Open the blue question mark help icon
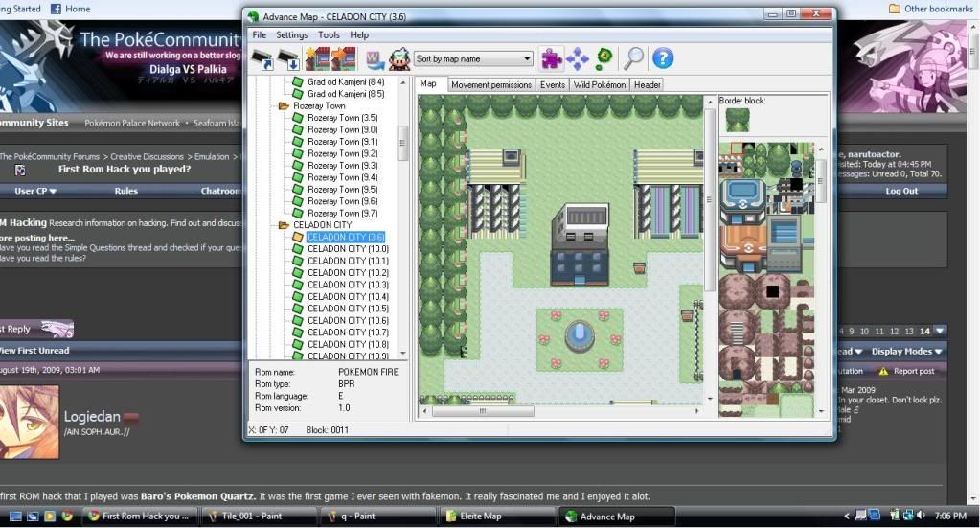The width and height of the screenshot is (980, 528). point(663,59)
